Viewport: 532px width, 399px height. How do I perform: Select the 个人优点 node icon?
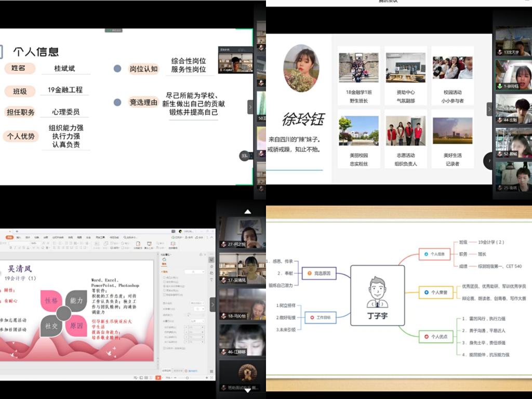[x=427, y=337]
